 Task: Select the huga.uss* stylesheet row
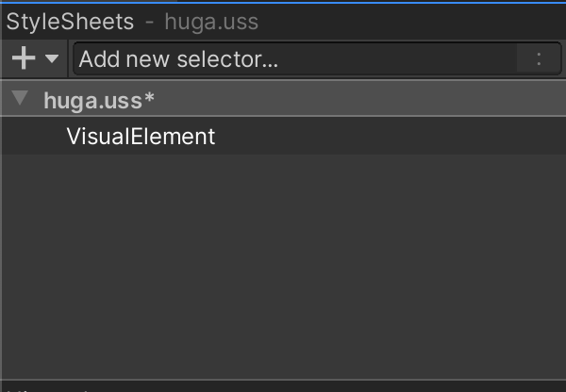[x=283, y=100]
